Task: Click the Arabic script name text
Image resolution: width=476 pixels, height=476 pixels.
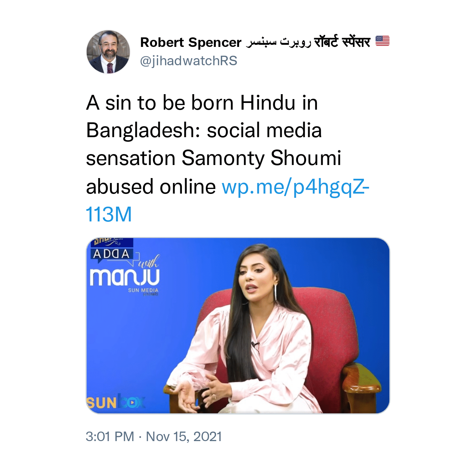Action: 279,42
